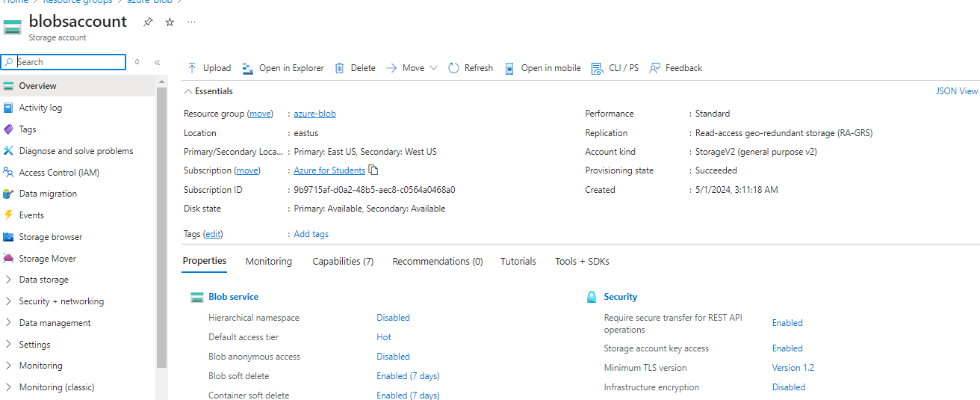The width and height of the screenshot is (980, 400).
Task: Click the Blob service section icon
Action: pyautogui.click(x=197, y=297)
